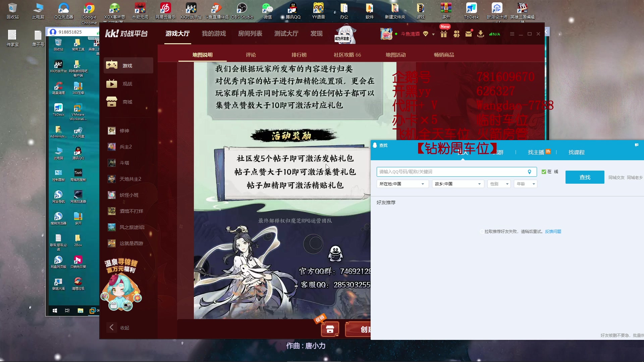Click Windows start button in remote desktop window
Screen dimensions: 644x362
[x=55, y=310]
